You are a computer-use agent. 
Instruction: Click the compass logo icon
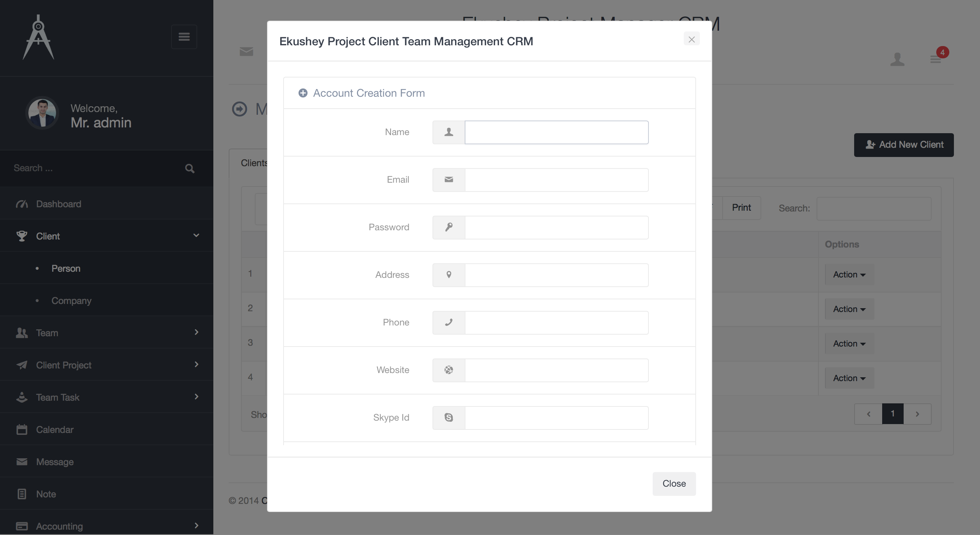(x=38, y=37)
